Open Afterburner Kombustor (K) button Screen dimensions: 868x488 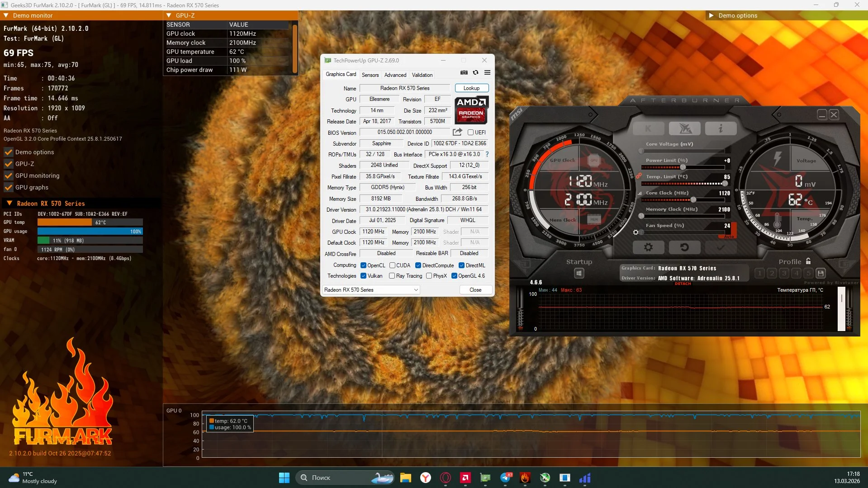point(648,129)
